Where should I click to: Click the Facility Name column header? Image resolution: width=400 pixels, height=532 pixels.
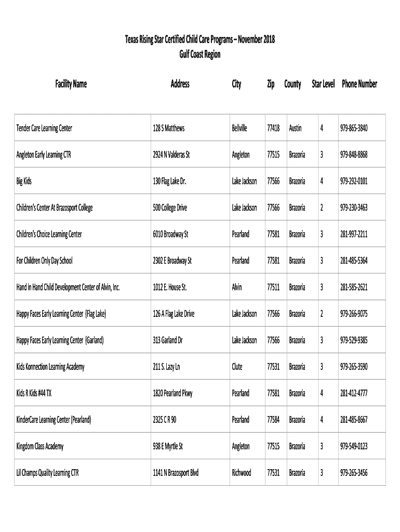71,84
